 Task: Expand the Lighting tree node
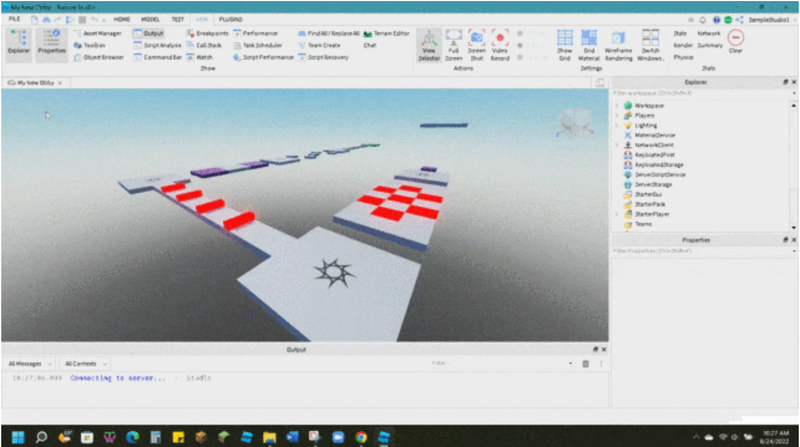617,125
